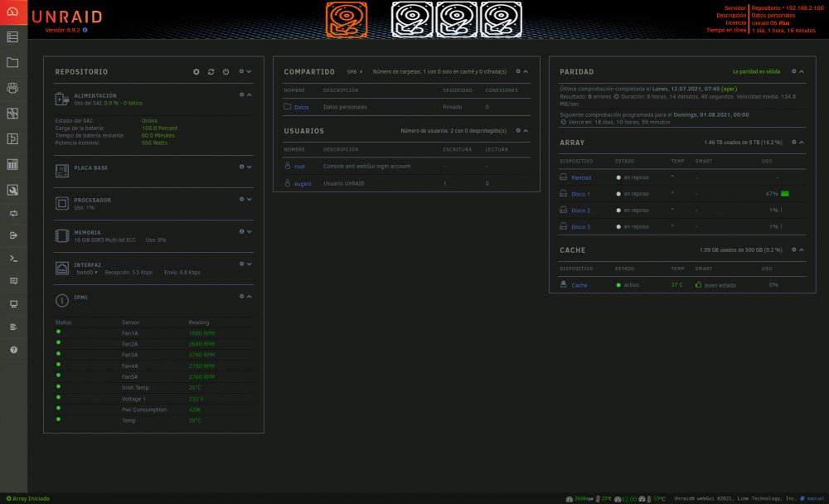Open the Datos share link
The width and height of the screenshot is (829, 504).
(x=302, y=108)
